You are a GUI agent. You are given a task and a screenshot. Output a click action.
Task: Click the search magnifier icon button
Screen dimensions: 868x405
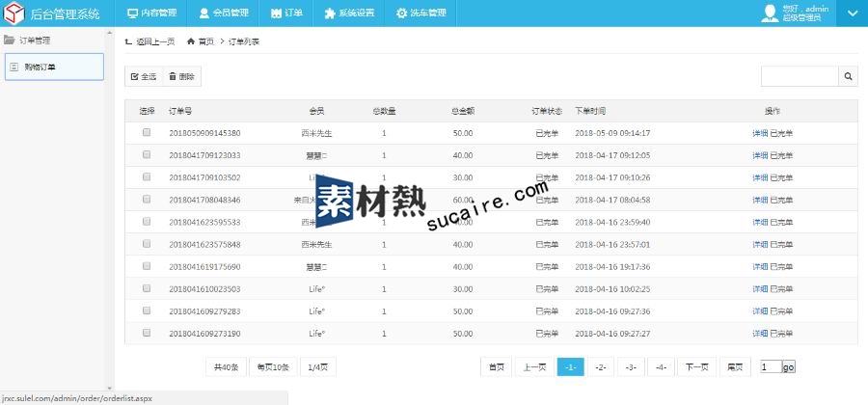click(849, 76)
